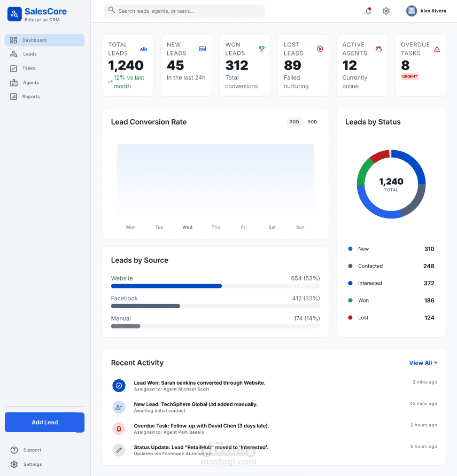457x476 pixels.
Task: Open the Lead Won: Sarah activity entry
Action: [x=274, y=386]
